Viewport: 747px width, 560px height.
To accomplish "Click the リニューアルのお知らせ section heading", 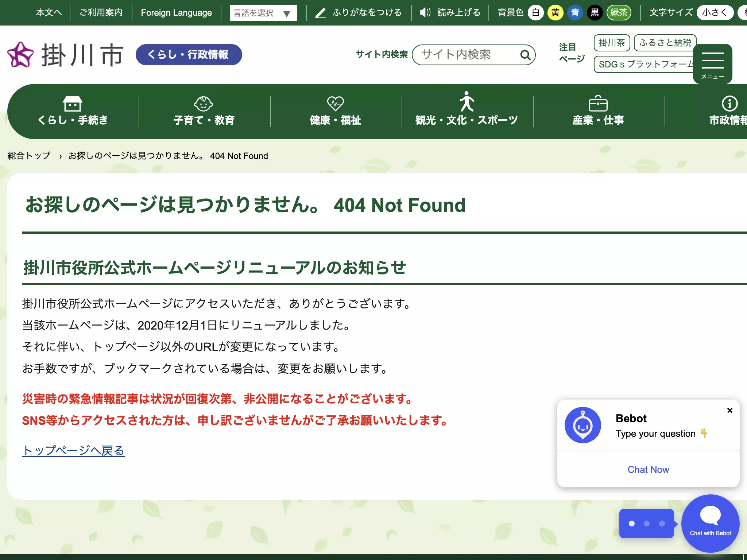I will tap(214, 268).
